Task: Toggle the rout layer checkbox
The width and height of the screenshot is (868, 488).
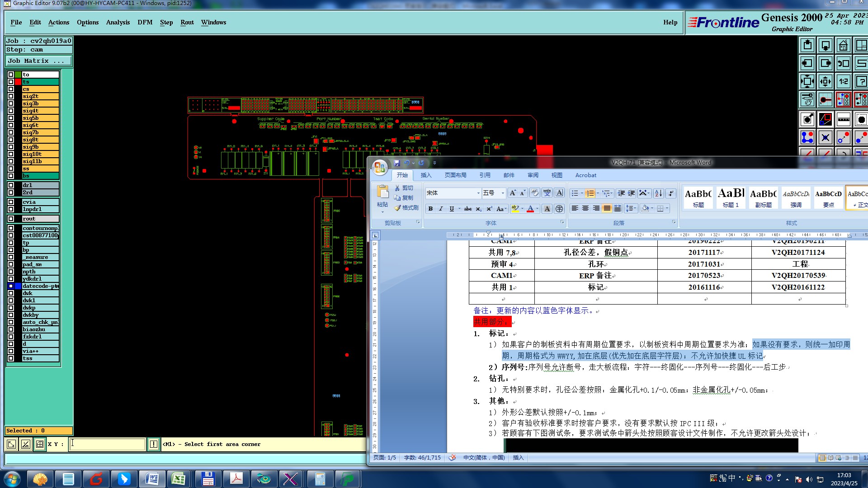Action: tap(11, 219)
